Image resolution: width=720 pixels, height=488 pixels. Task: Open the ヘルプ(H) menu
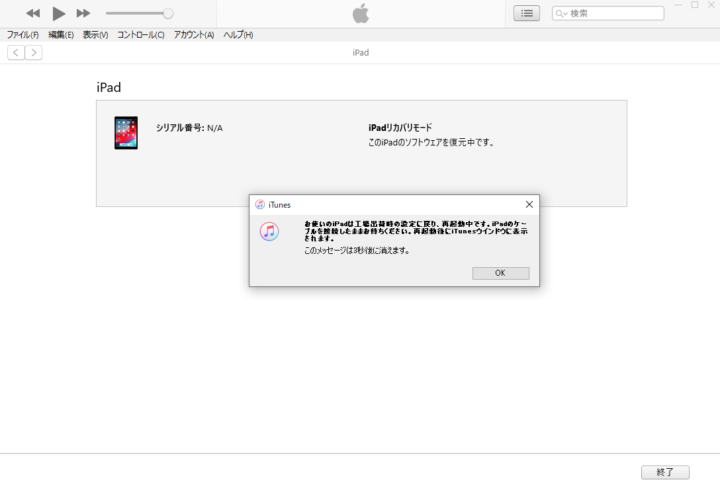point(238,35)
